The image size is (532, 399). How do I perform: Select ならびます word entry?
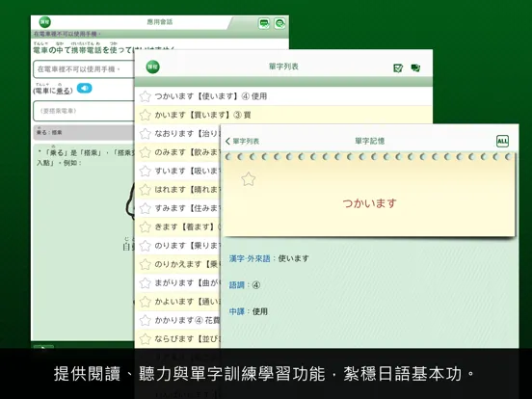(x=177, y=338)
